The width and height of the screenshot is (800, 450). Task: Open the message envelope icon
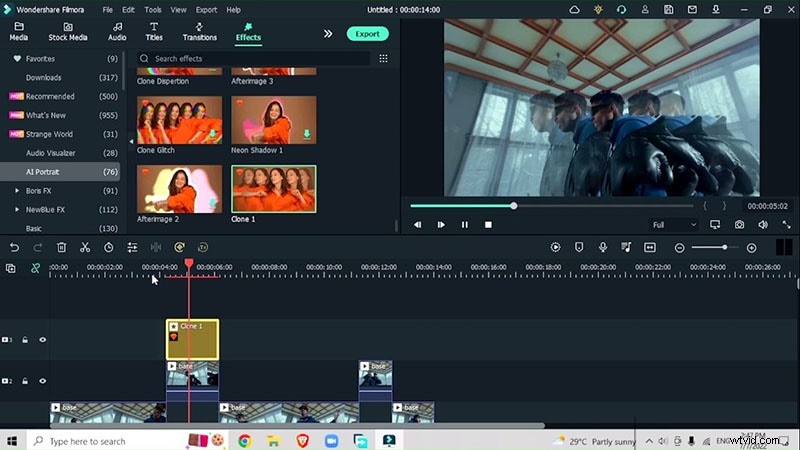point(692,10)
